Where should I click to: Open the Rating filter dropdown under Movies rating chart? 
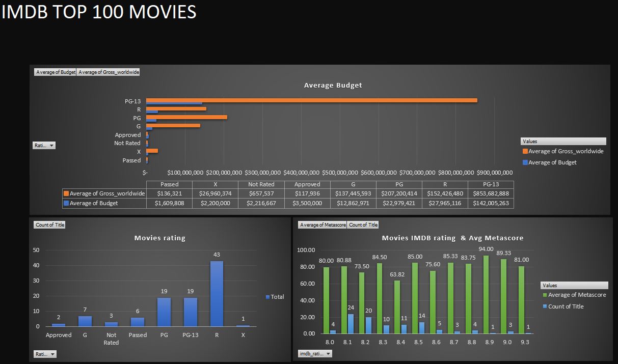click(45, 354)
